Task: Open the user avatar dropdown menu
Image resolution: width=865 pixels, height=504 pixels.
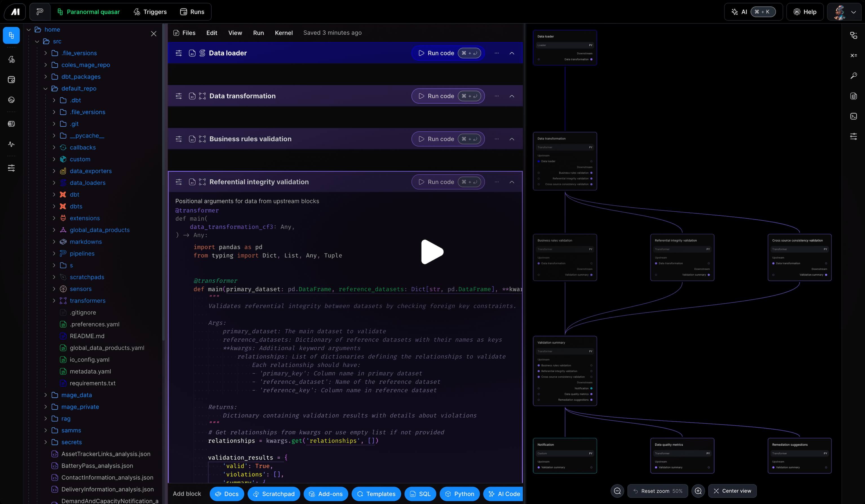Action: [x=845, y=12]
